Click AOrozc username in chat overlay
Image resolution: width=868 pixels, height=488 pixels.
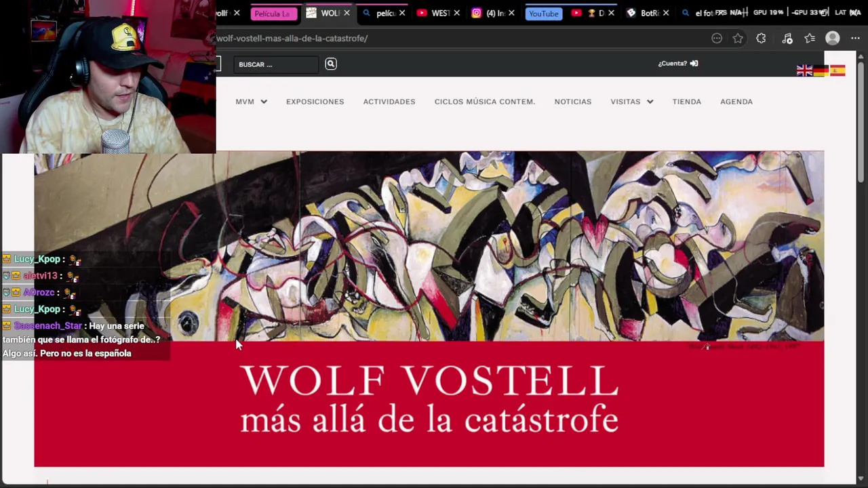point(39,292)
